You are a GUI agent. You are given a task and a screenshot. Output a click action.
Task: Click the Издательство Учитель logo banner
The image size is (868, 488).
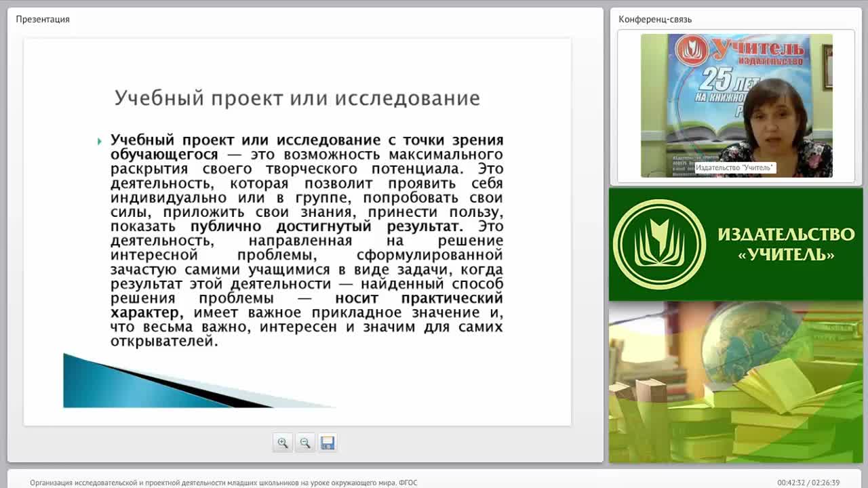[x=736, y=245]
